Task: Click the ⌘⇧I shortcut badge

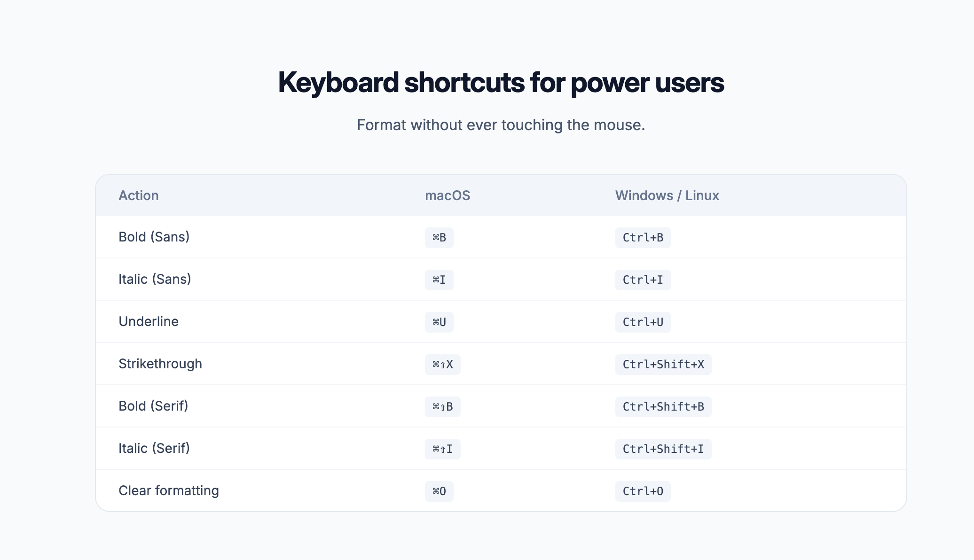Action: click(x=443, y=449)
